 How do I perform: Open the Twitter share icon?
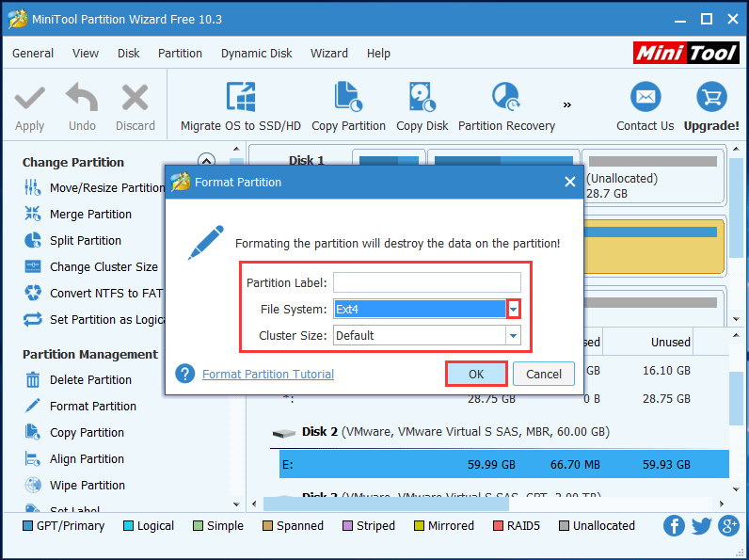(701, 526)
